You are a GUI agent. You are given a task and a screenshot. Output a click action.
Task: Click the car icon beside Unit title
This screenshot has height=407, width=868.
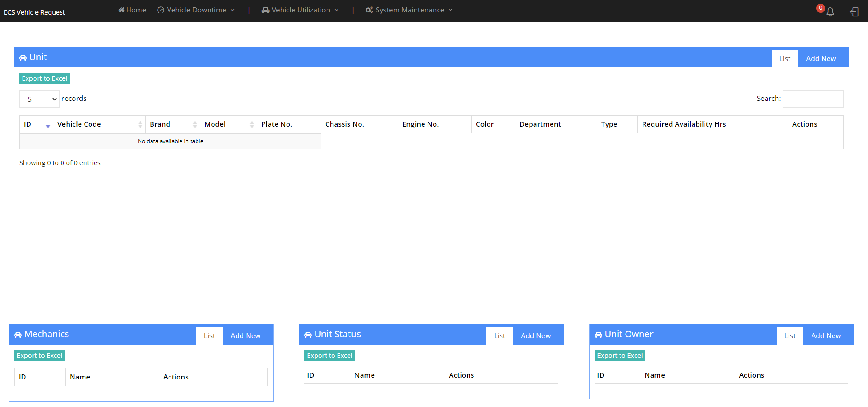click(x=23, y=58)
